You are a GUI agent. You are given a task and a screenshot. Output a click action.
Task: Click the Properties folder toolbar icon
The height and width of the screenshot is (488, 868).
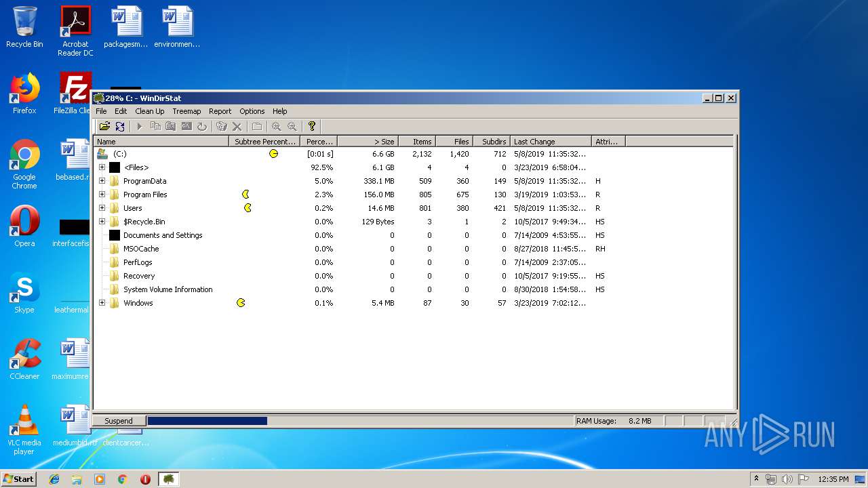pos(257,126)
